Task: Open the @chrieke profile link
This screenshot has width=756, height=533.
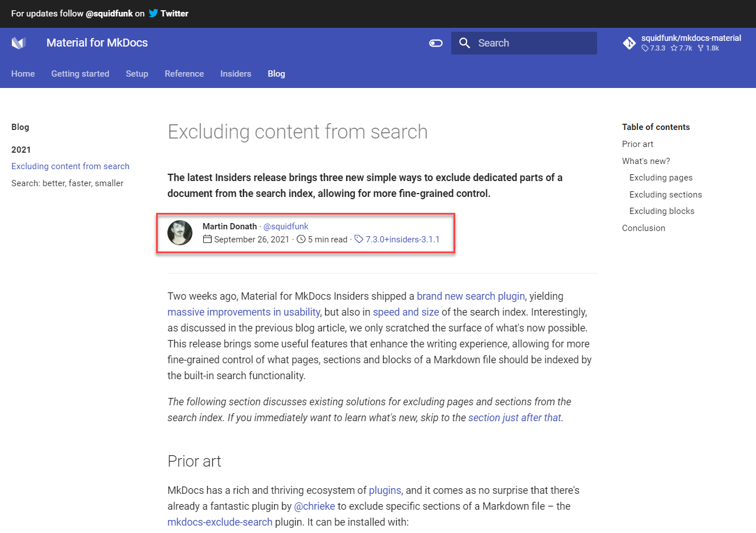Action: tap(314, 506)
